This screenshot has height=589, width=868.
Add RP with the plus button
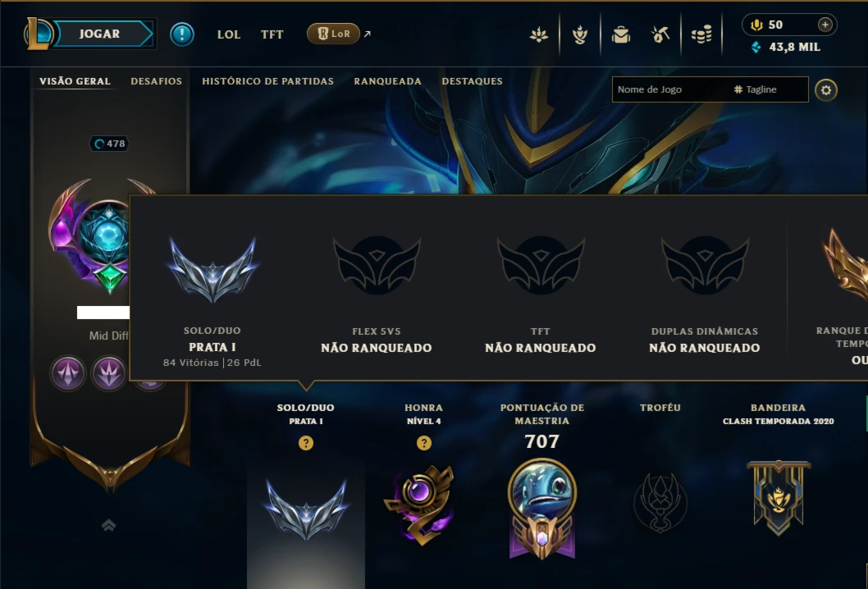(x=825, y=25)
